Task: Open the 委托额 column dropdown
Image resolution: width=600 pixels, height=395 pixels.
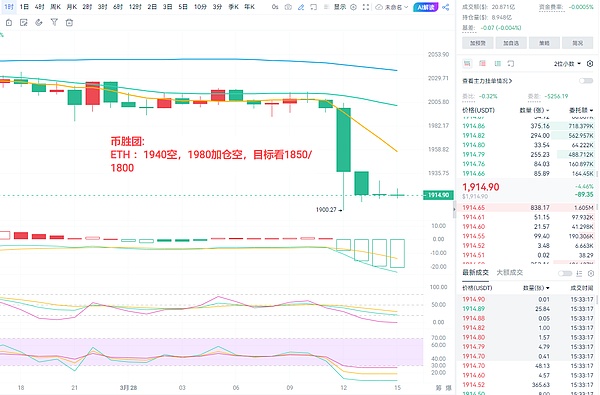Action: [x=581, y=110]
